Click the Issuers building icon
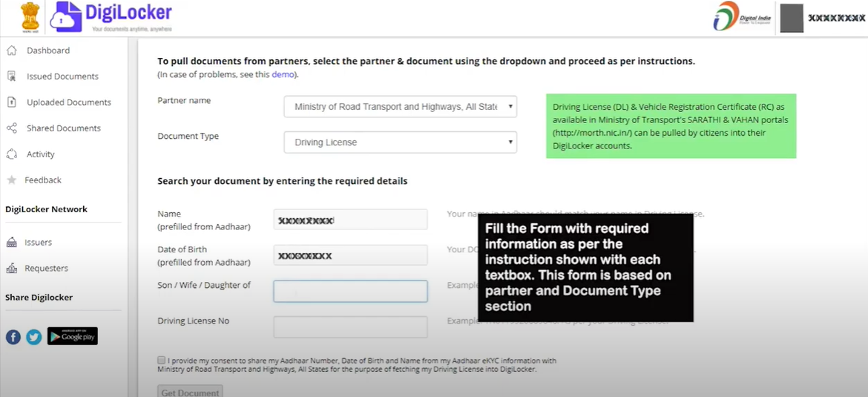The width and height of the screenshot is (868, 397). coord(12,243)
